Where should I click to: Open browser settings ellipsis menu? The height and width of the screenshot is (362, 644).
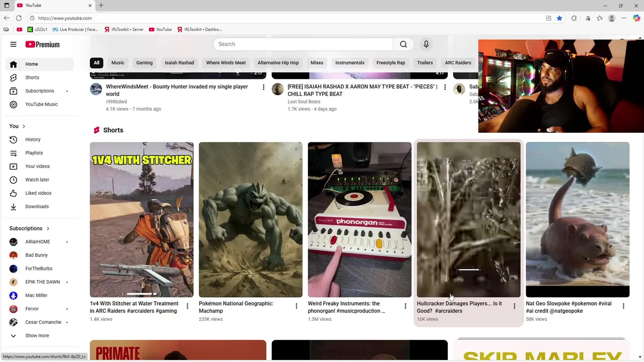(x=624, y=18)
